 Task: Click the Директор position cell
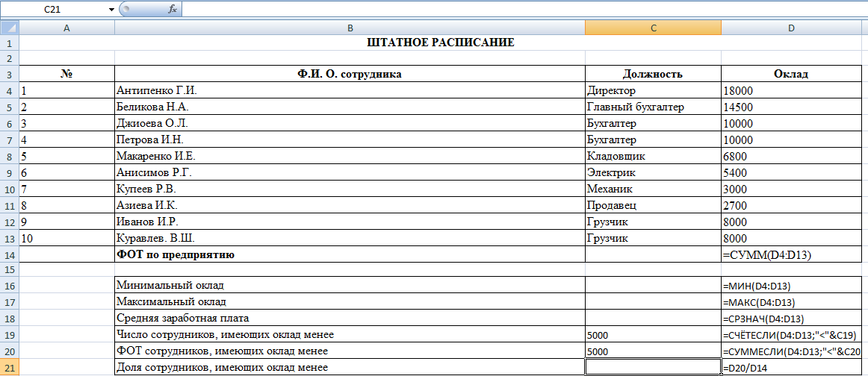653,91
